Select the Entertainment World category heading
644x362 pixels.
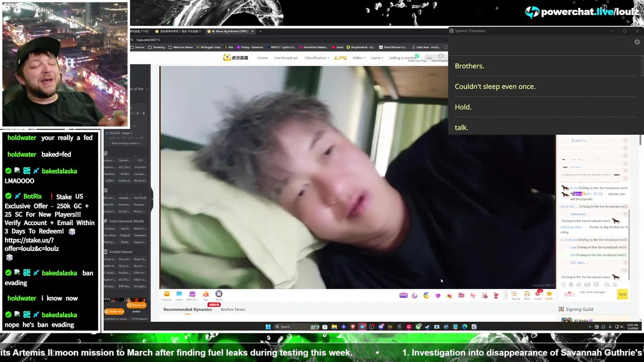click(x=126, y=221)
